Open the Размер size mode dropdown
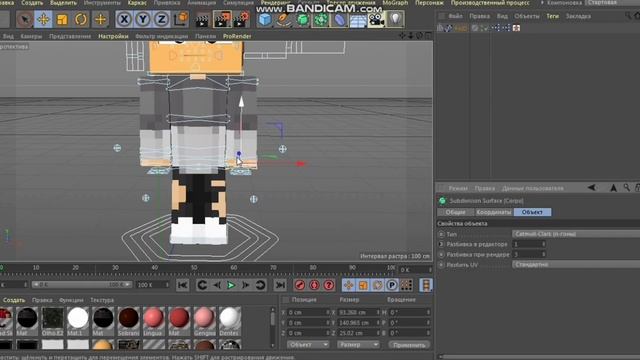 (358, 344)
